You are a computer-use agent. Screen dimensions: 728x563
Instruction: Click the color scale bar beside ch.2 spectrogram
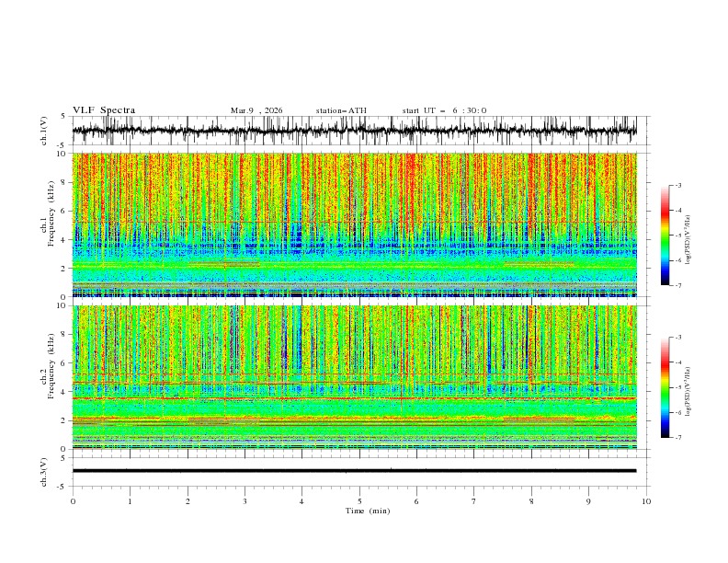pyautogui.click(x=665, y=387)
